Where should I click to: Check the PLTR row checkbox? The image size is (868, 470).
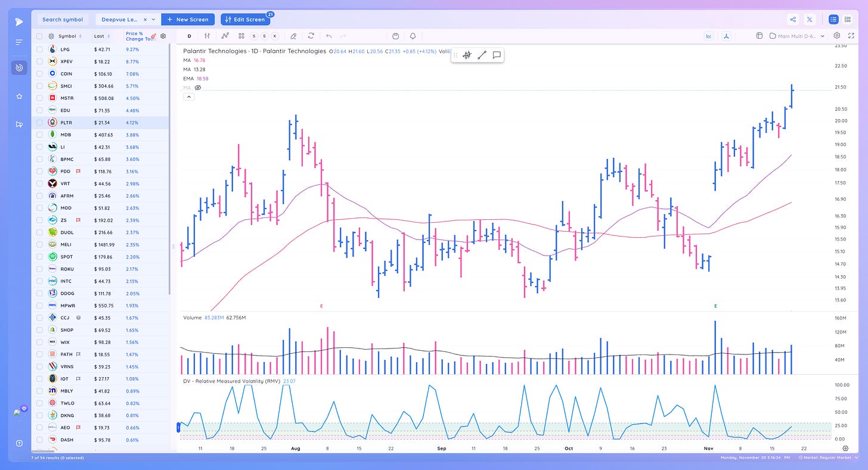[39, 123]
